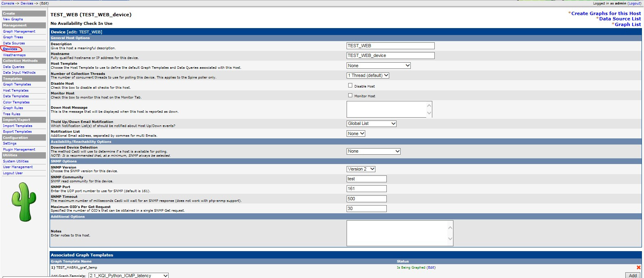Click Down Host Message scrollbar down arrow
This screenshot has width=644, height=278.
(x=429, y=113)
